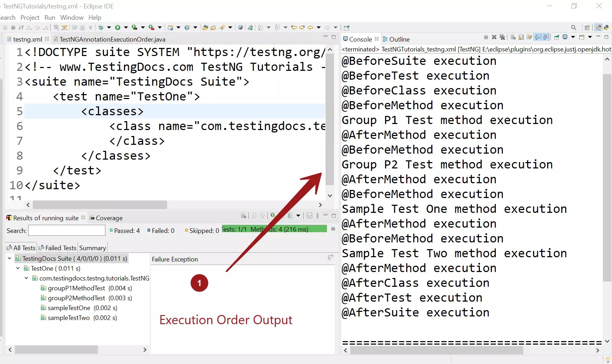
Task: Select sampleTestOne result row
Action: pyautogui.click(x=79, y=308)
